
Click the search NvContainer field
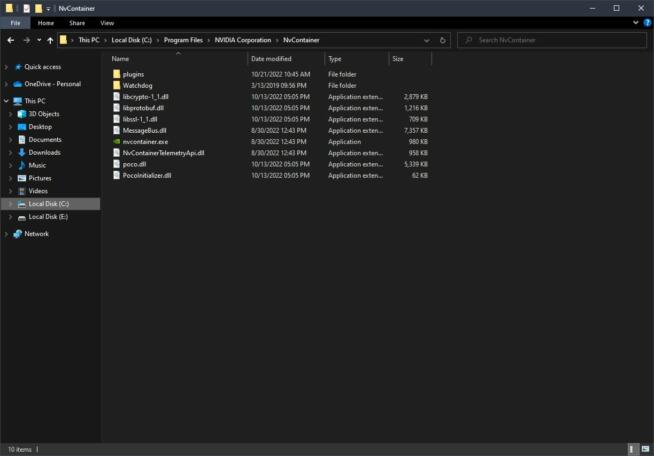coord(552,40)
